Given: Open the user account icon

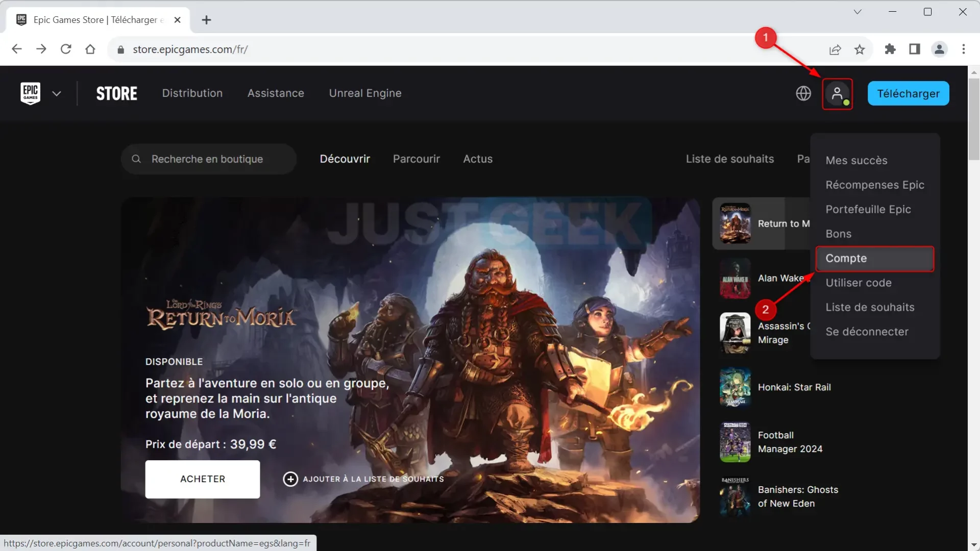Looking at the screenshot, I should 837,94.
